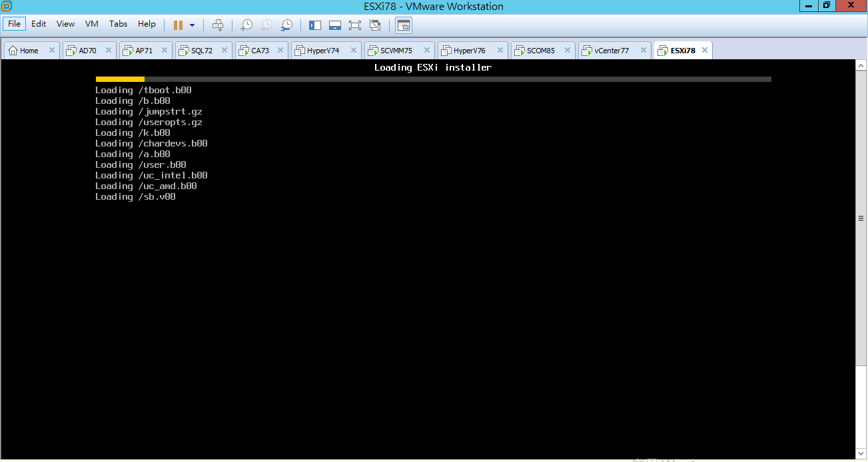Screen dimensions: 868x462
Task: Close the AD70 tab
Action: point(109,51)
